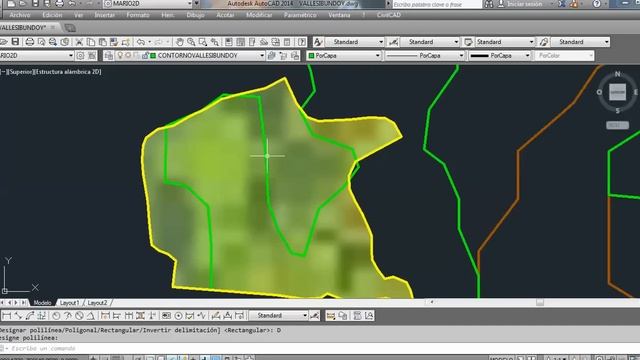
Task: Open the Modificar menu
Action: (259, 15)
